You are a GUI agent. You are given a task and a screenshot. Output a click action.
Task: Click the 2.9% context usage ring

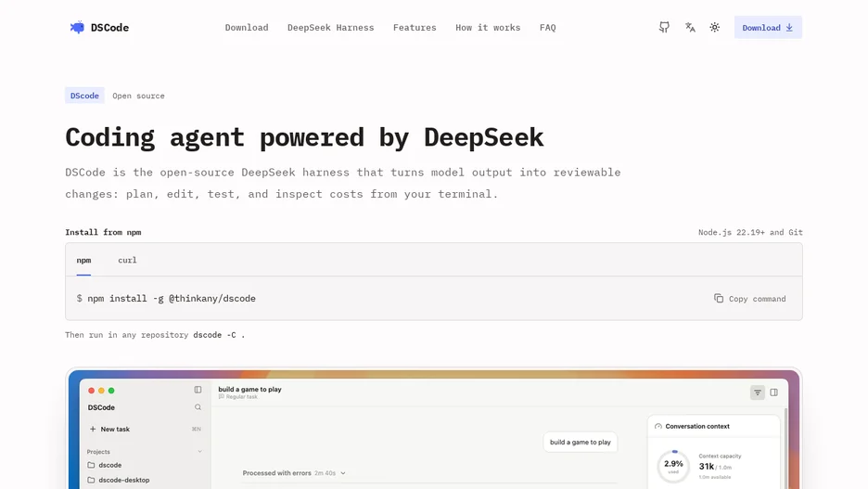673,467
